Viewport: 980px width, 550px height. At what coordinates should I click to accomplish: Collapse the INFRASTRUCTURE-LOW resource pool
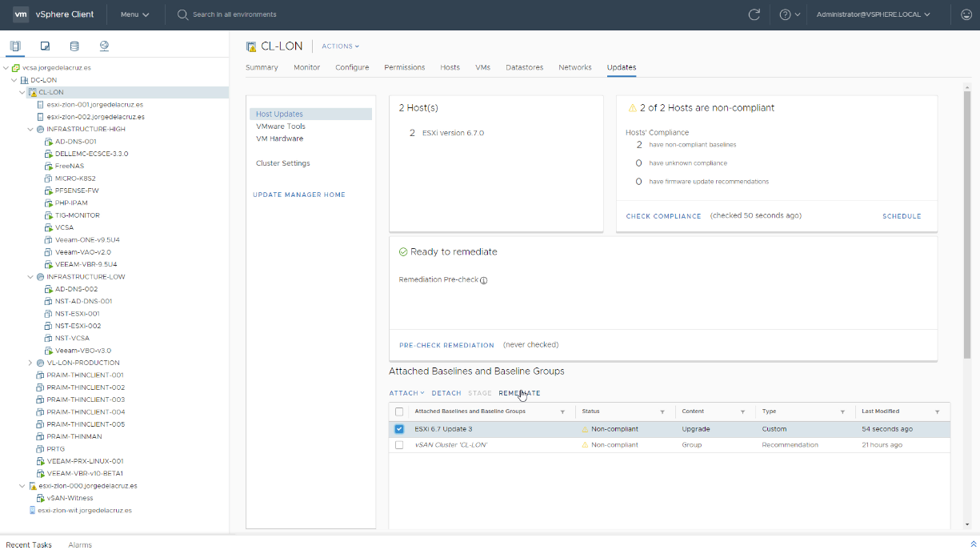click(x=30, y=277)
